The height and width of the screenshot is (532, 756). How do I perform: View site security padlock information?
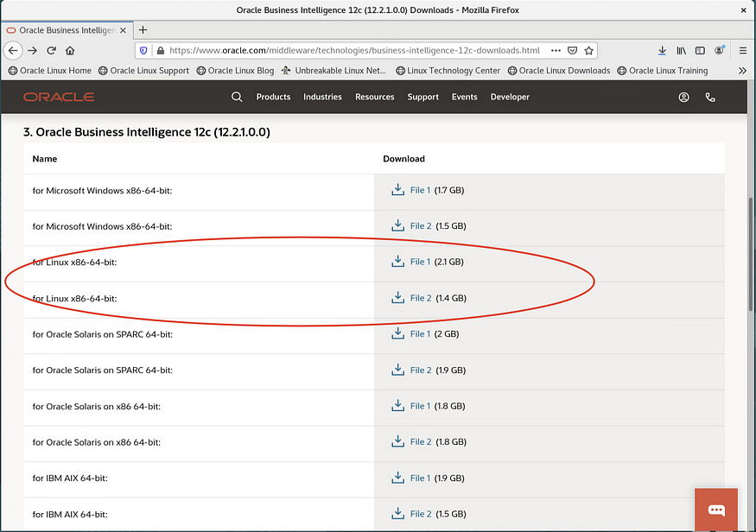(x=161, y=51)
